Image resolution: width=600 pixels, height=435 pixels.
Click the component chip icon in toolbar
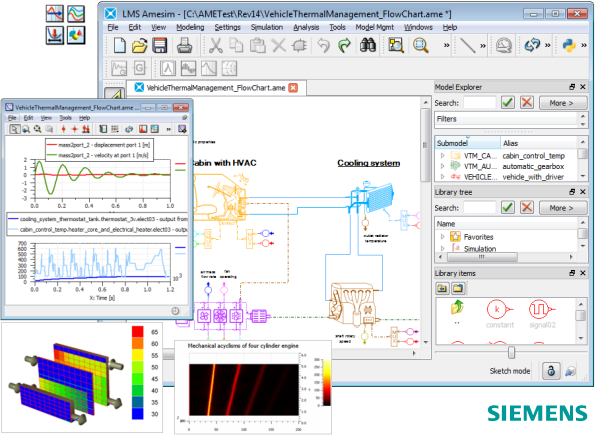coord(299,46)
